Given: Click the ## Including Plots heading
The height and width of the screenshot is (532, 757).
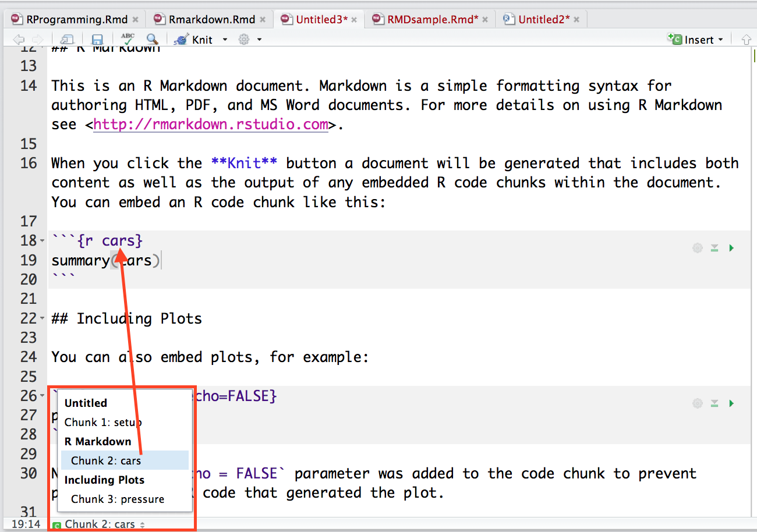Looking at the screenshot, I should (126, 318).
